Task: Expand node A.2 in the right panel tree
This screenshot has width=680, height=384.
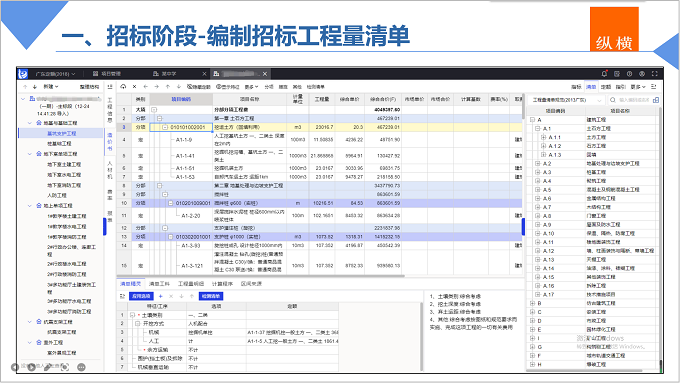Action: pos(537,164)
